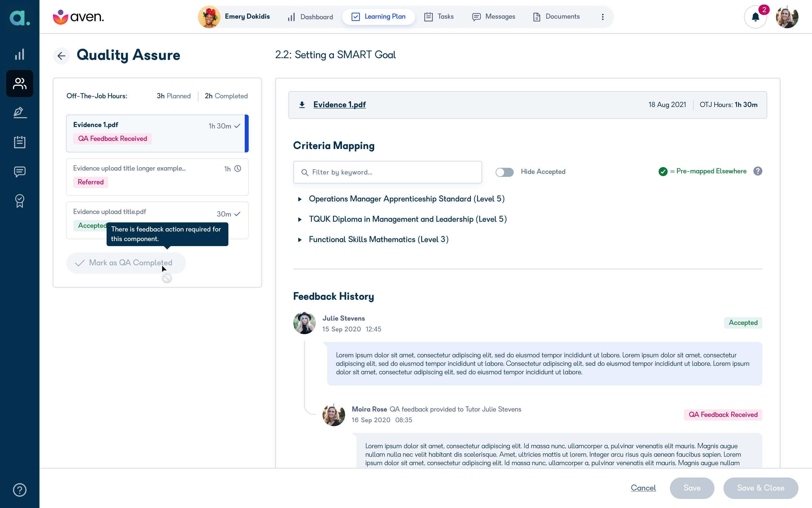Click the checkmark next to 30m
The image size is (812, 508).
pos(237,214)
